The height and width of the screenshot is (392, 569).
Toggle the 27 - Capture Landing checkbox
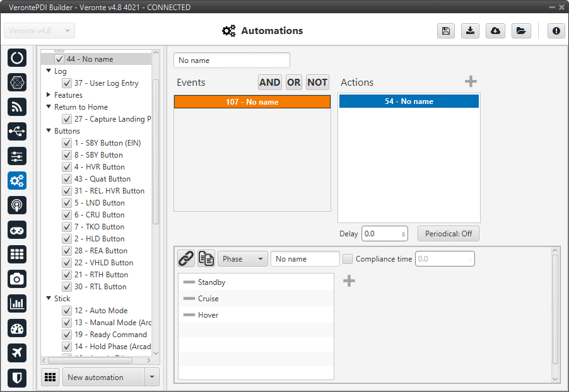(x=67, y=119)
